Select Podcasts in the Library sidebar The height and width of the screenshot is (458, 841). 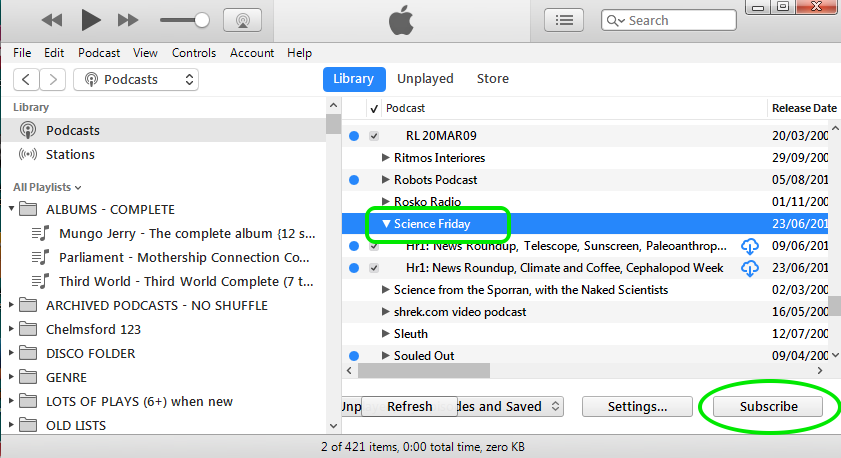click(x=163, y=130)
